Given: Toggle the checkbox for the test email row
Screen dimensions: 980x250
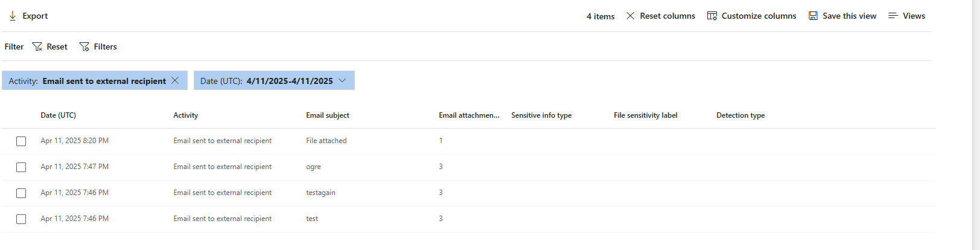Looking at the screenshot, I should tap(21, 219).
